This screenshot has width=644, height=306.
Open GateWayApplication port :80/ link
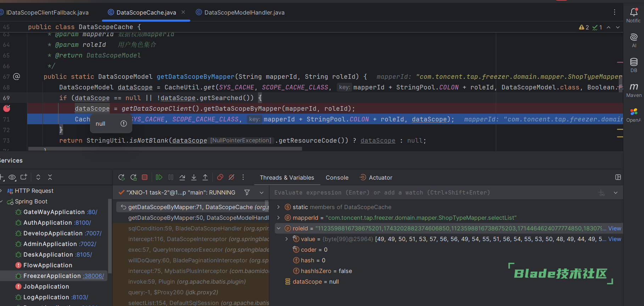(92, 212)
